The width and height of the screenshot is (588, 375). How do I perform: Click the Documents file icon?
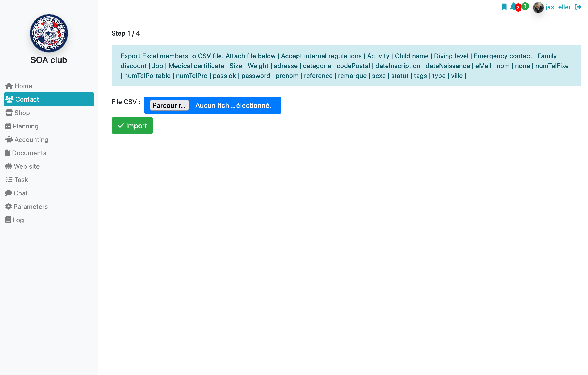click(x=8, y=153)
